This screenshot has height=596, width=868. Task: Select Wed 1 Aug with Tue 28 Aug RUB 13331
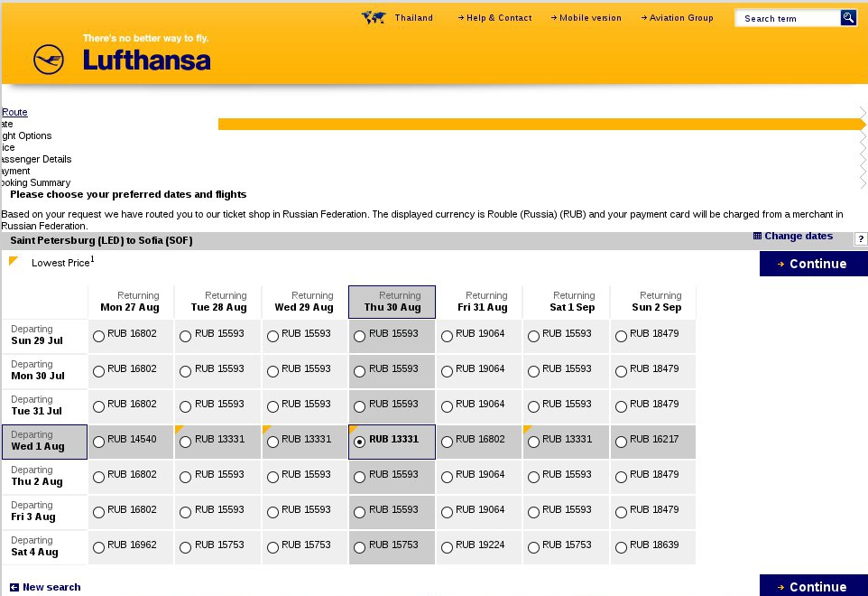[x=186, y=442]
